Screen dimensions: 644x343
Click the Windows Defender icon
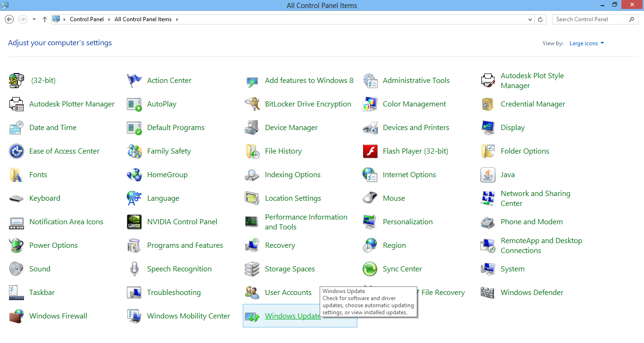[x=488, y=293]
